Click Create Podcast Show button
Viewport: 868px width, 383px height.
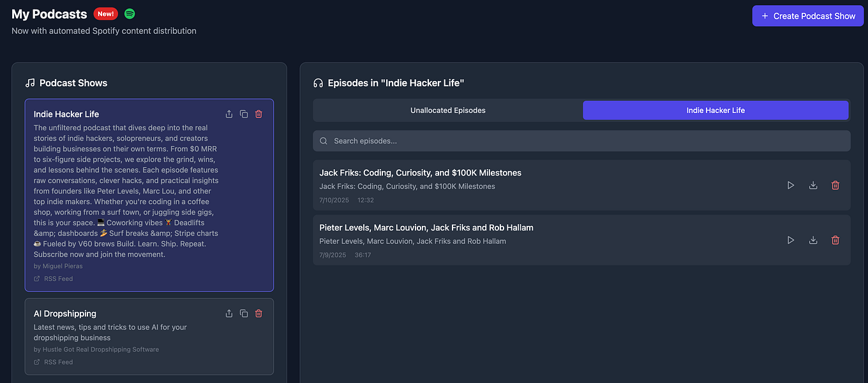coord(808,16)
